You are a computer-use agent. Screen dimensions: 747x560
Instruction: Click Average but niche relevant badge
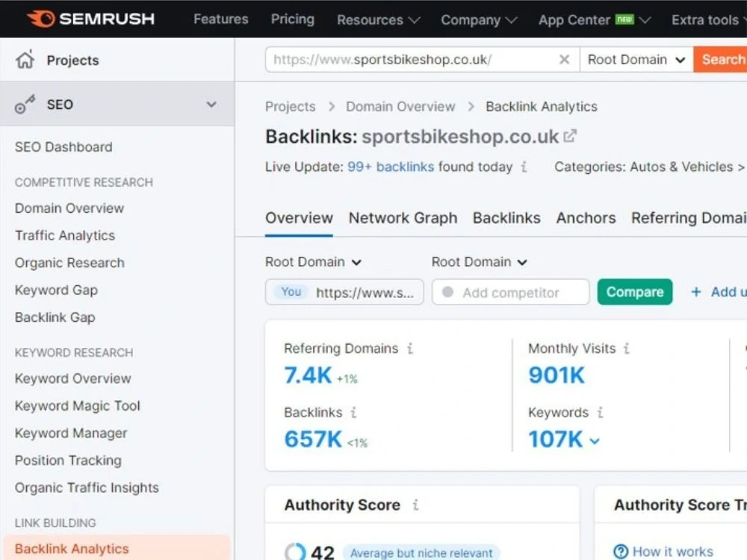(x=421, y=553)
